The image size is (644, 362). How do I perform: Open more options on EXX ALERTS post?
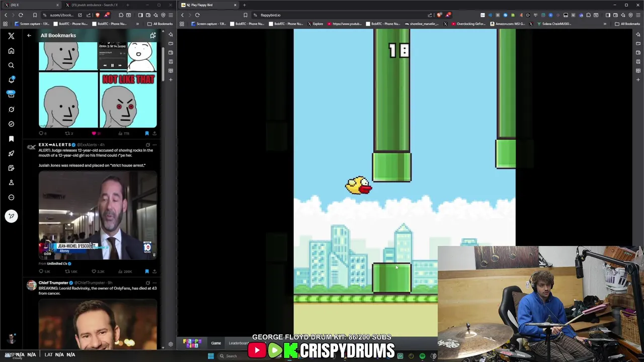point(154,145)
